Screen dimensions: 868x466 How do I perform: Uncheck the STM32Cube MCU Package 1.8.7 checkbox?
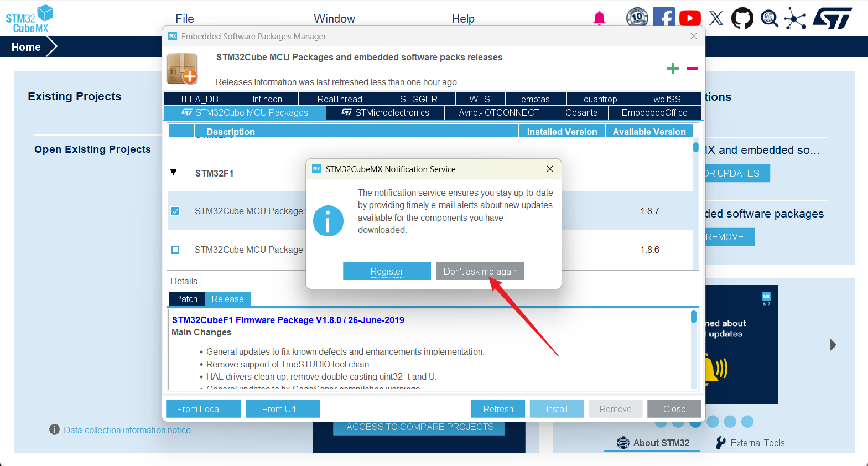[x=175, y=211]
